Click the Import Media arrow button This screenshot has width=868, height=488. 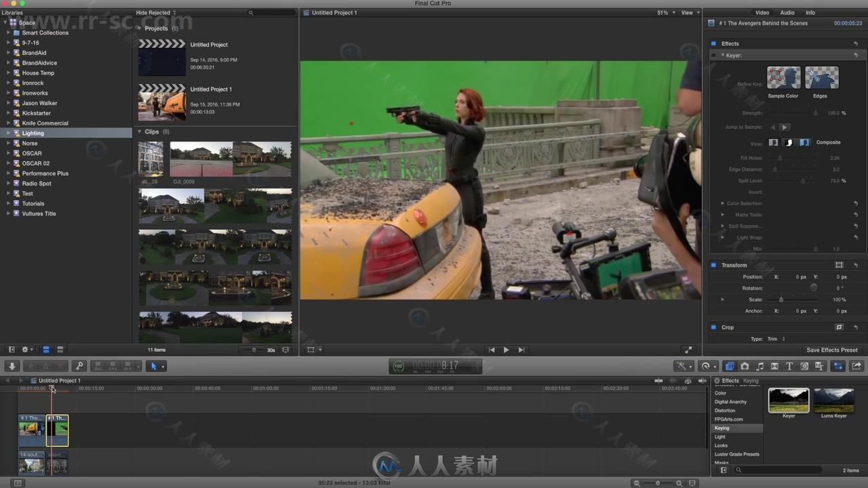(12, 366)
